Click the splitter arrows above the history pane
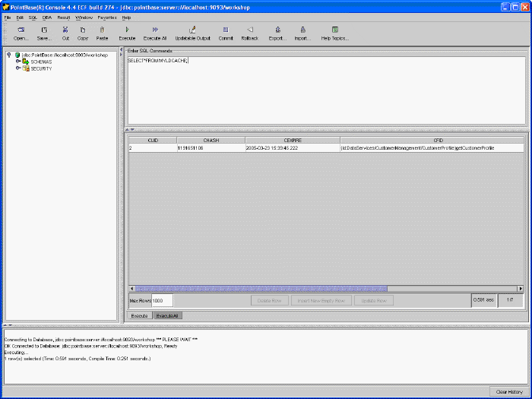Viewport: 532px width, 399px height. [8, 325]
